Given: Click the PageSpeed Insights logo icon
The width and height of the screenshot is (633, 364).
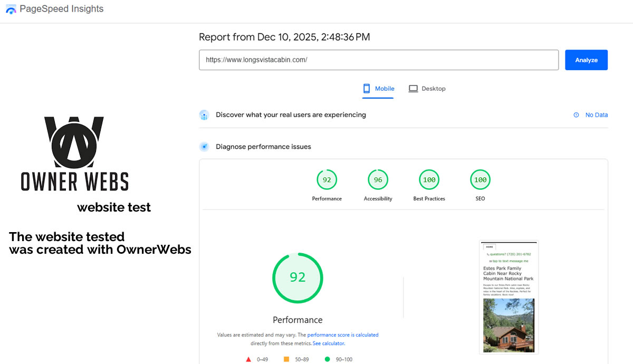Looking at the screenshot, I should pos(11,9).
